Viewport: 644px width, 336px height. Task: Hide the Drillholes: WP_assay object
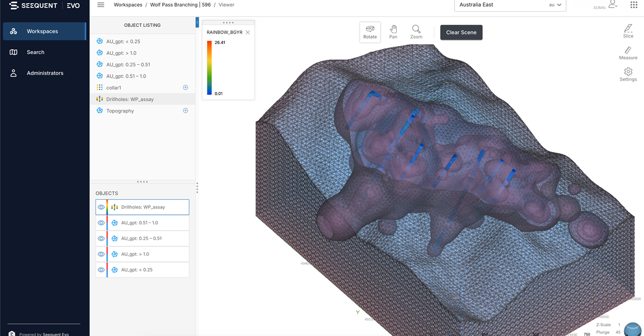tap(101, 207)
